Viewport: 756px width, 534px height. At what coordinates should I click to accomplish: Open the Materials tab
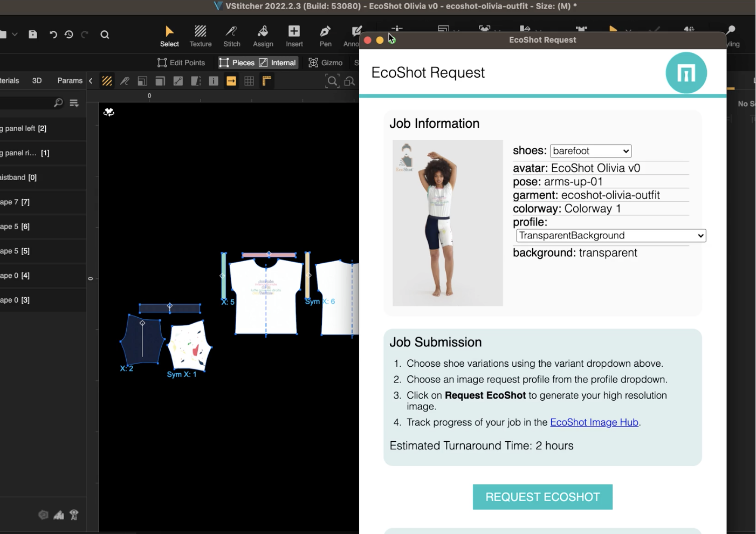(x=10, y=80)
